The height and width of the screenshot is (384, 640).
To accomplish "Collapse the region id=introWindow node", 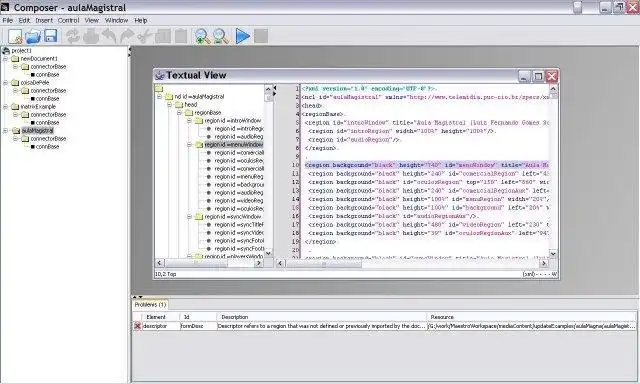I will 189,121.
